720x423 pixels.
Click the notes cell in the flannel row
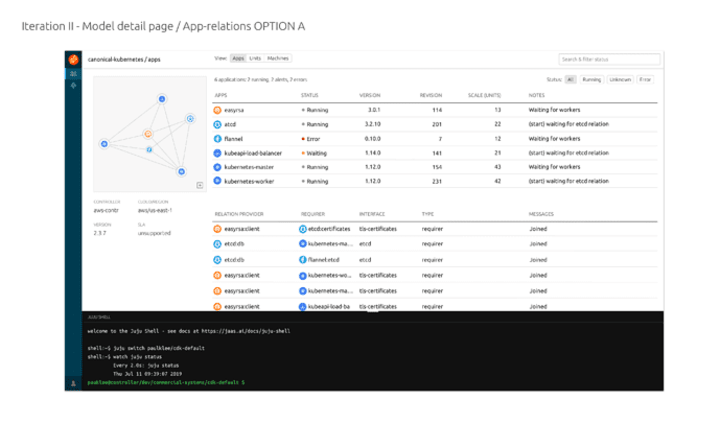point(554,138)
